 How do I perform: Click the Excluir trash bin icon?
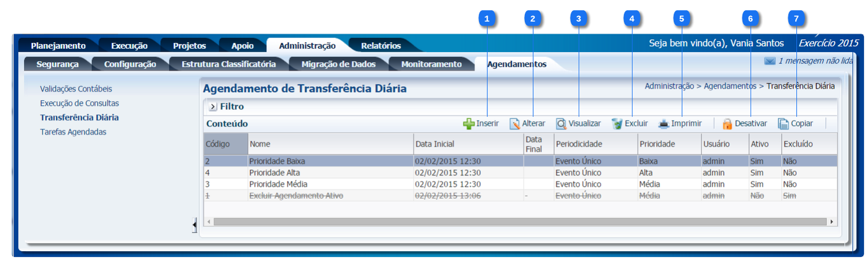coord(617,124)
